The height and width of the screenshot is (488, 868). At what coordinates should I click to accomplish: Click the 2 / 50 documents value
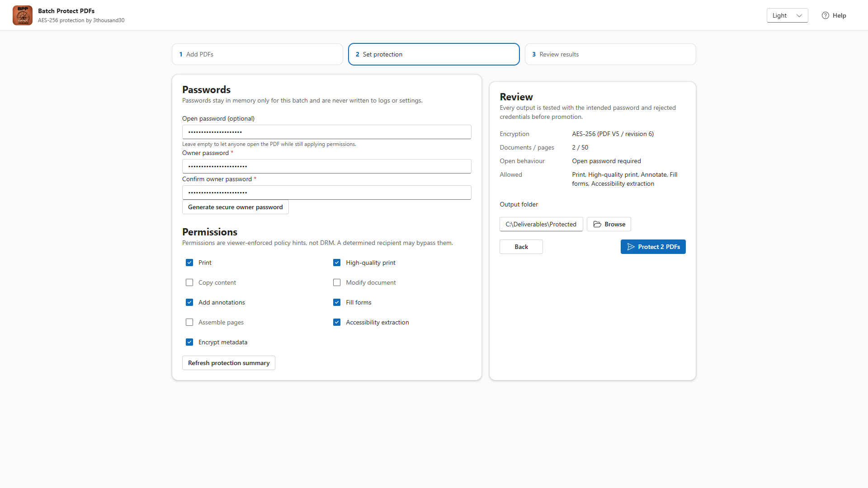coord(580,147)
